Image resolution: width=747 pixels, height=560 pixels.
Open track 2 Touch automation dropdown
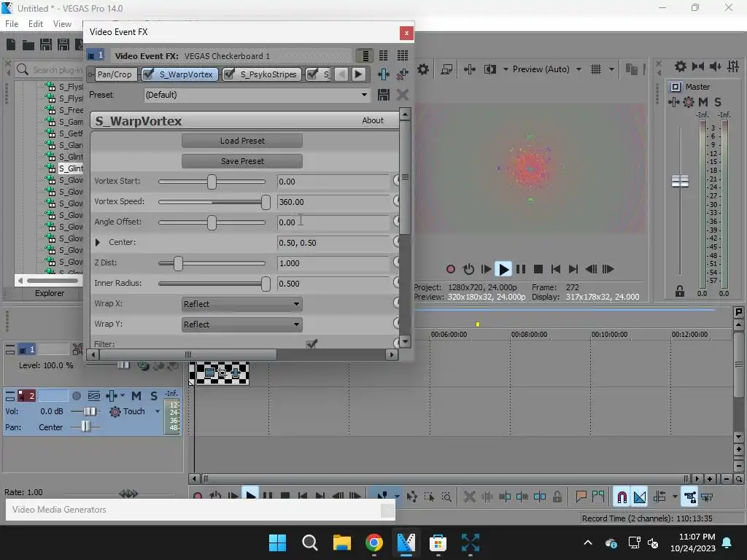tap(158, 411)
